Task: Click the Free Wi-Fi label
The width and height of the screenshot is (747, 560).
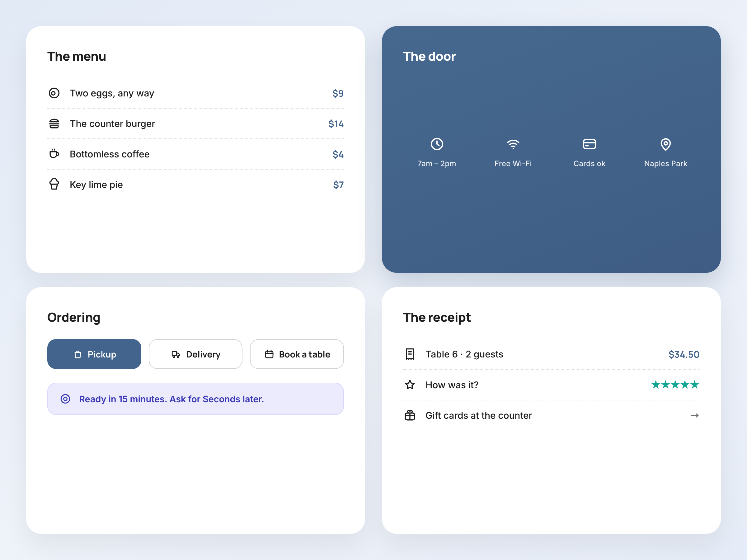Action: (513, 163)
